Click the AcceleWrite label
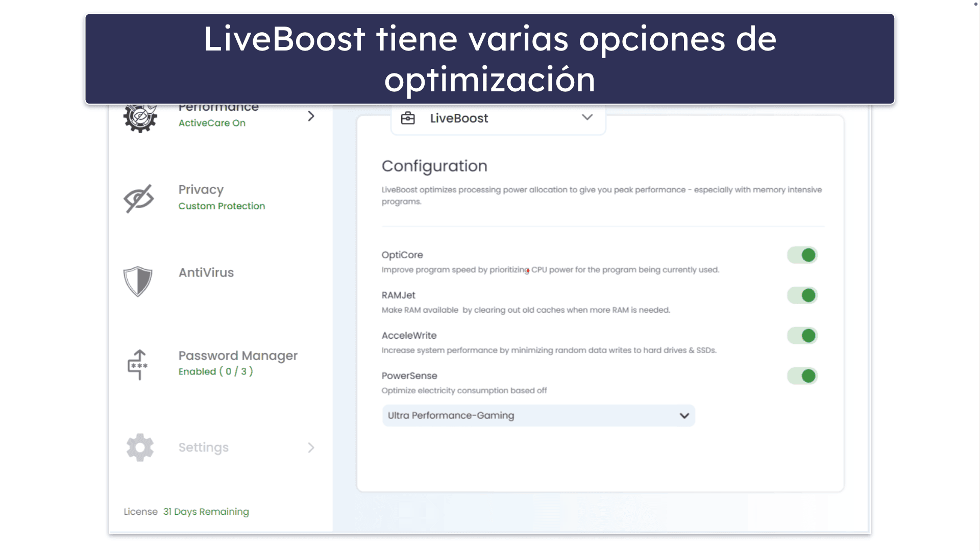980x551 pixels. tap(409, 336)
